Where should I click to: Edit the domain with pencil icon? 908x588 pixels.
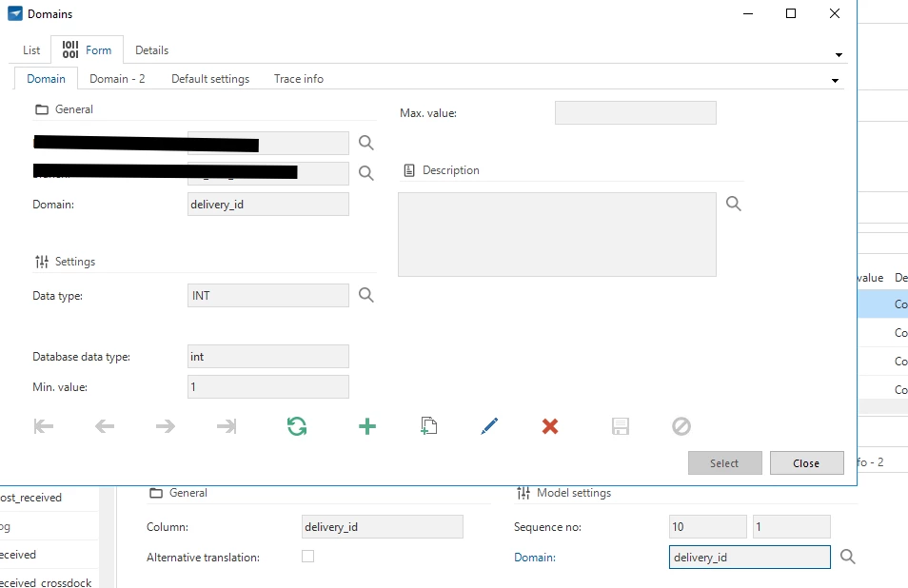click(x=489, y=426)
